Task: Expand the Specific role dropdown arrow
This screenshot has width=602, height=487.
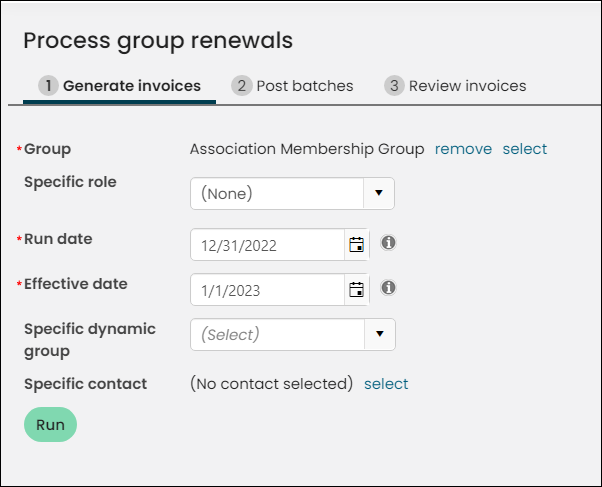Action: tap(379, 193)
